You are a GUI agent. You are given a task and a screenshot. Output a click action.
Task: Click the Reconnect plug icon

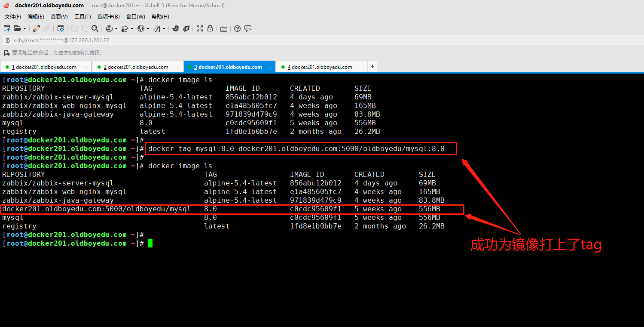coord(37,28)
